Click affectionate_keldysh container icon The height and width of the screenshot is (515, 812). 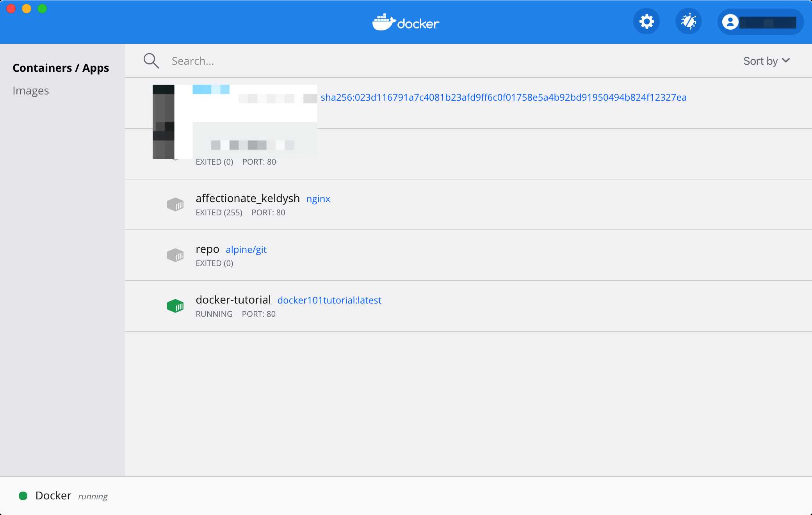pyautogui.click(x=175, y=204)
